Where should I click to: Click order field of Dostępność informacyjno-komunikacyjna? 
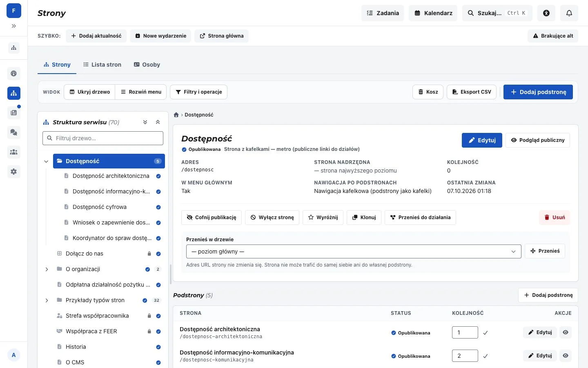(465, 356)
